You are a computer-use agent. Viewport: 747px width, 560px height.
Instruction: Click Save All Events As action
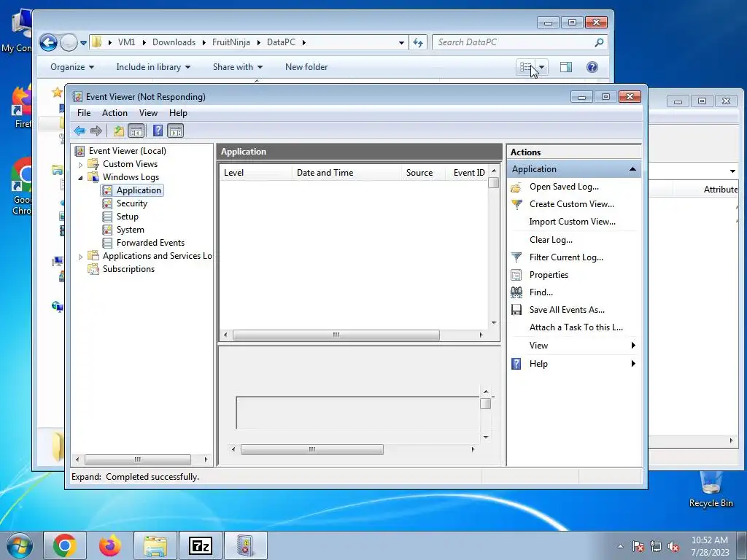click(x=567, y=310)
